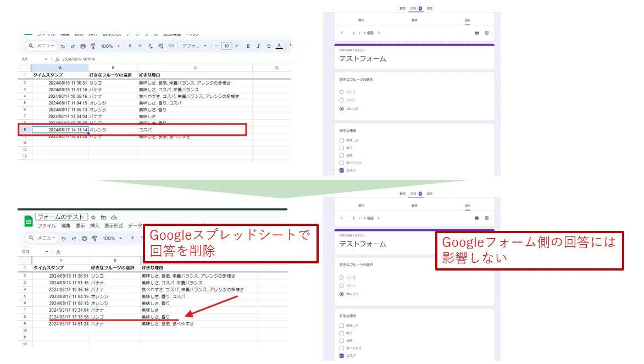
Task: Toggle bold in upper spreadsheet toolbar
Action: [248, 46]
